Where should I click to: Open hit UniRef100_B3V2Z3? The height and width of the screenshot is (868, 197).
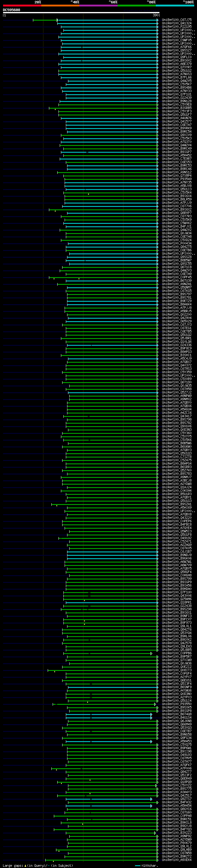pos(177,832)
